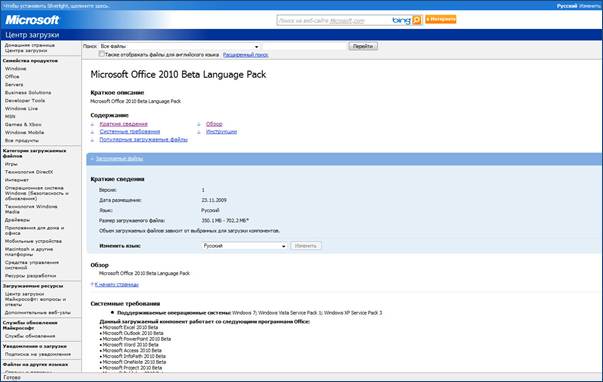Click the 'Microsoft Office 2010 Beta Language Pack' heading

click(178, 75)
